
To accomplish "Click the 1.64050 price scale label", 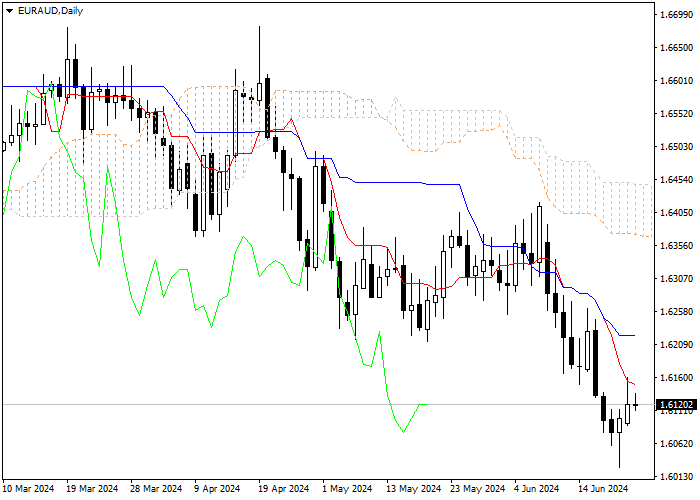I will pos(676,213).
